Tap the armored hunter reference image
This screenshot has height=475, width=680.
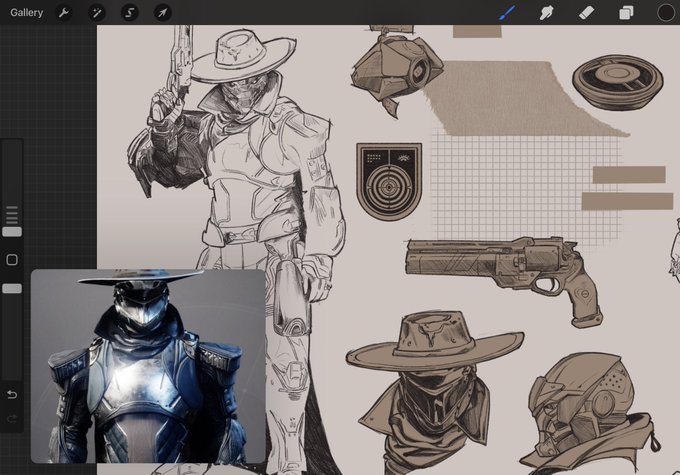click(148, 366)
